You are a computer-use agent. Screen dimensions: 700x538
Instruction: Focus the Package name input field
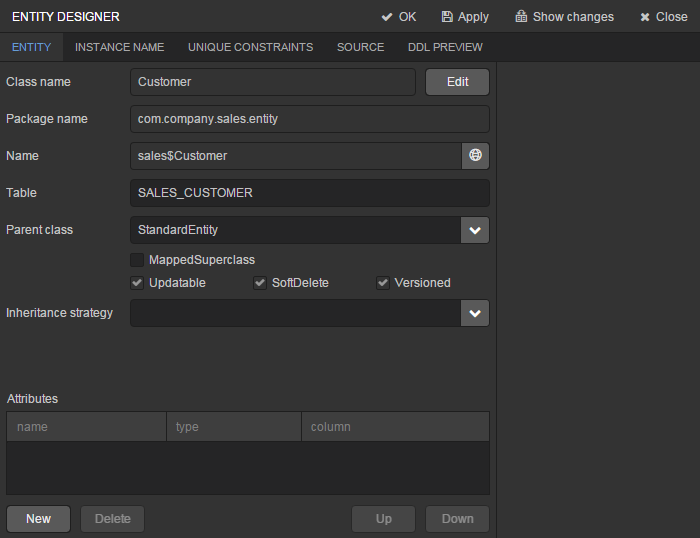309,119
